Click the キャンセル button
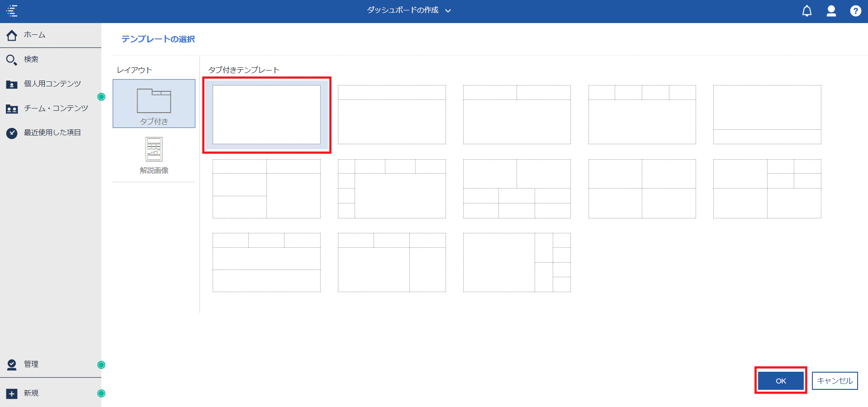The width and height of the screenshot is (868, 407). pos(835,381)
